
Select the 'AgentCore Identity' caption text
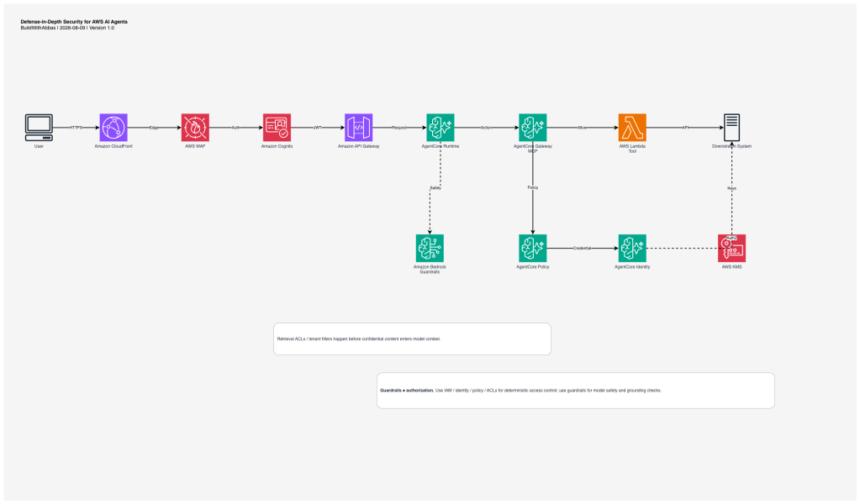[x=632, y=267]
